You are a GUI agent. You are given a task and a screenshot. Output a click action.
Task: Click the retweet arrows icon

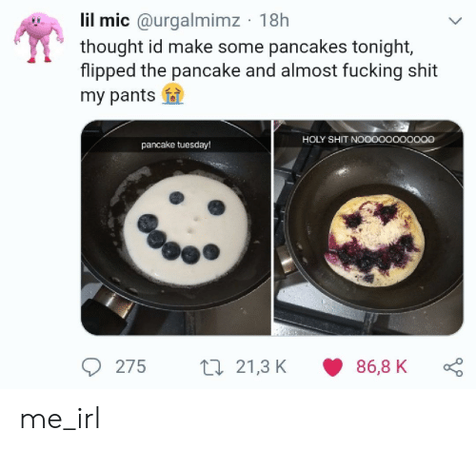pos(212,367)
